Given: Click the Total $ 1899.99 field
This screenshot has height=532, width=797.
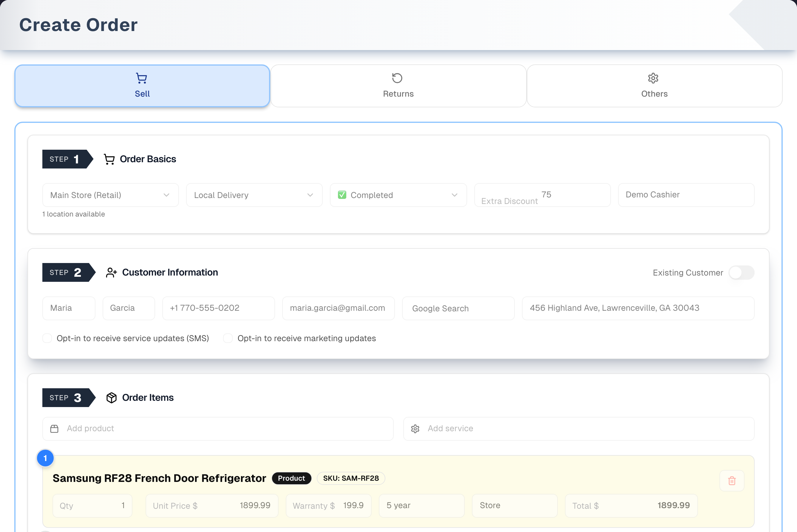Looking at the screenshot, I should tap(631, 505).
